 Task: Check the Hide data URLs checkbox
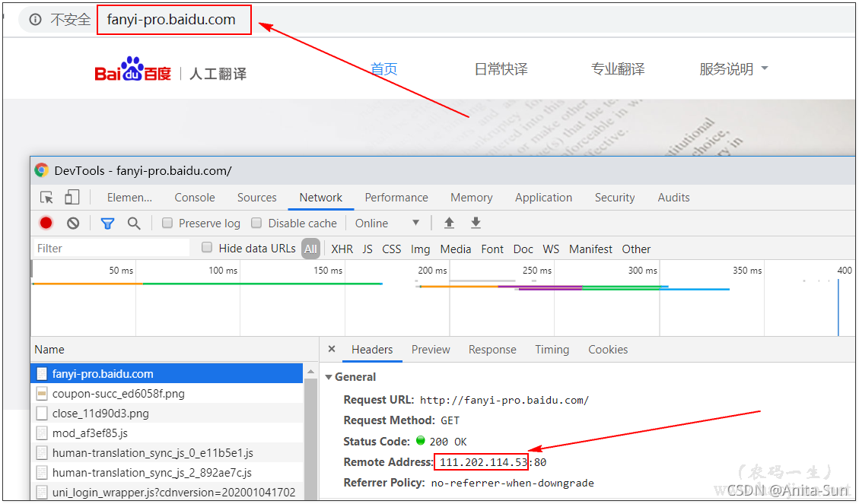pos(206,247)
